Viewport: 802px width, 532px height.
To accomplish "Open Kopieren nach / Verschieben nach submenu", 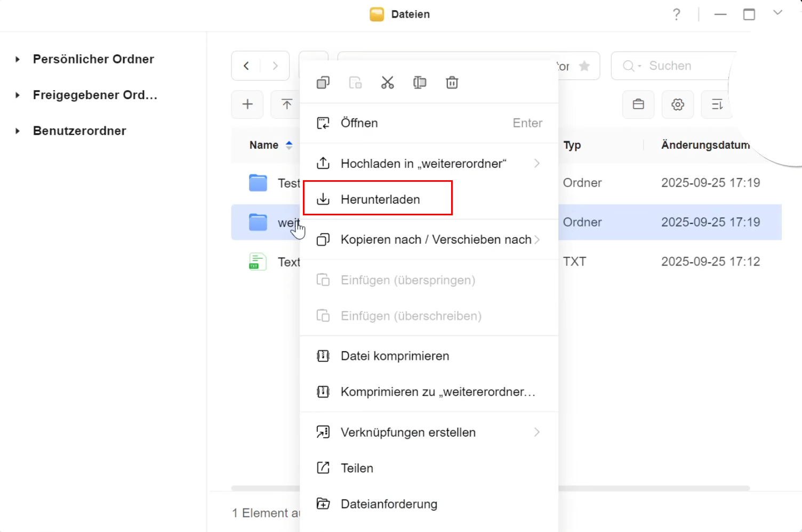I will (x=429, y=240).
